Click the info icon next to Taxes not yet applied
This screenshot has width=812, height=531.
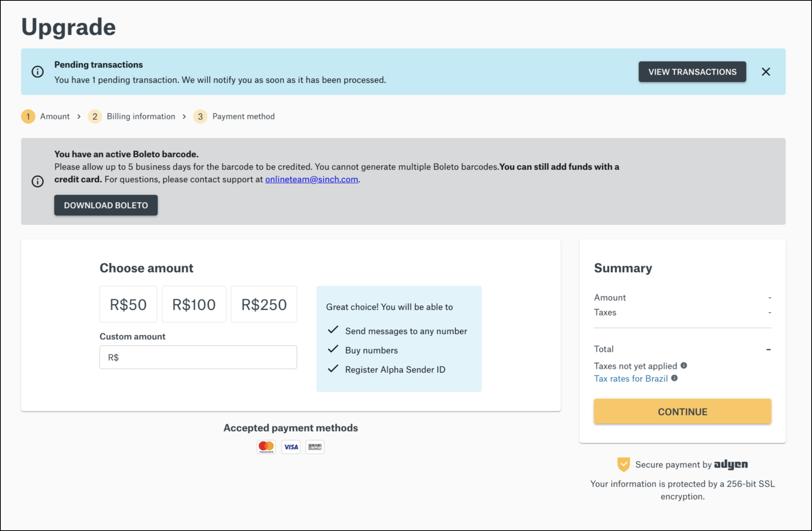(684, 366)
